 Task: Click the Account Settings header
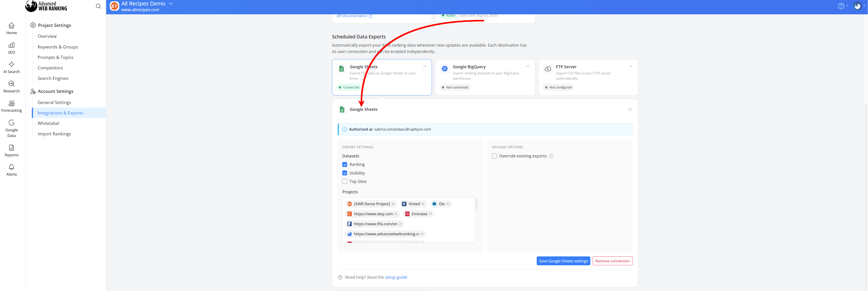(56, 91)
